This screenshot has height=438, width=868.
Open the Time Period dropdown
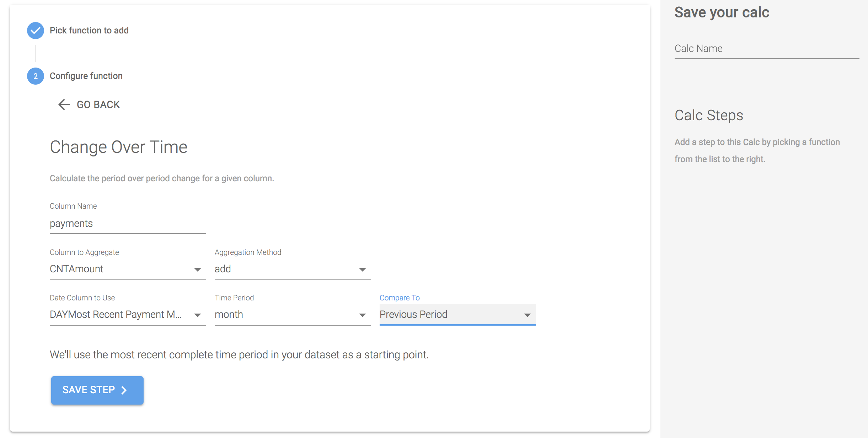tap(293, 315)
